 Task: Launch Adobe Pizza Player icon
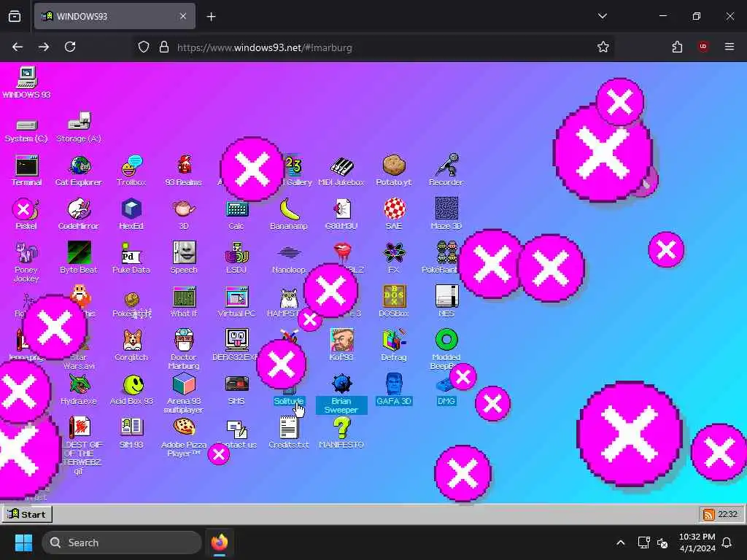[x=184, y=427]
